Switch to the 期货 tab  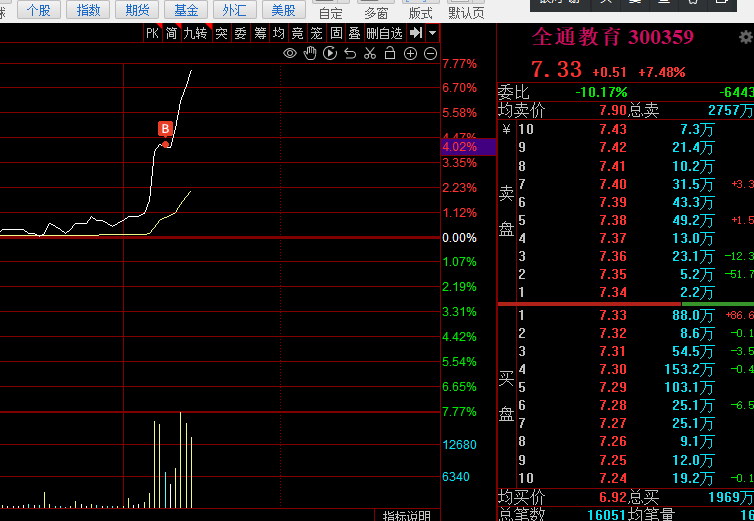[137, 10]
